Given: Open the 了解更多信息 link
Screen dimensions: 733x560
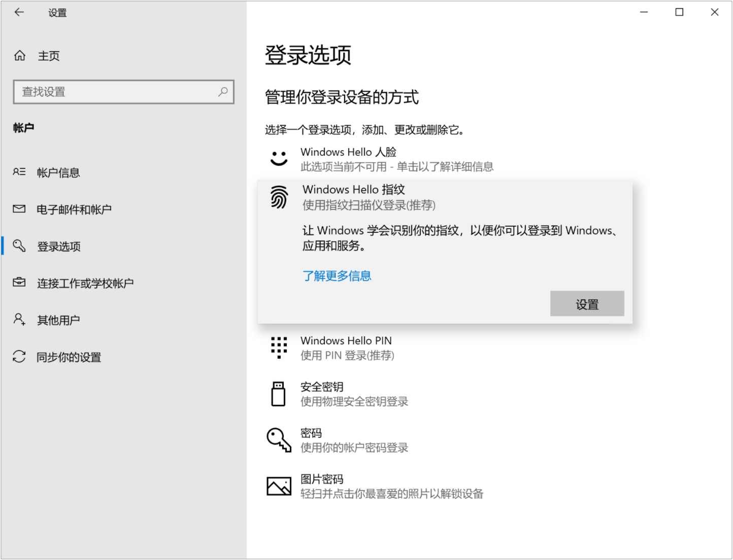Looking at the screenshot, I should pyautogui.click(x=337, y=276).
